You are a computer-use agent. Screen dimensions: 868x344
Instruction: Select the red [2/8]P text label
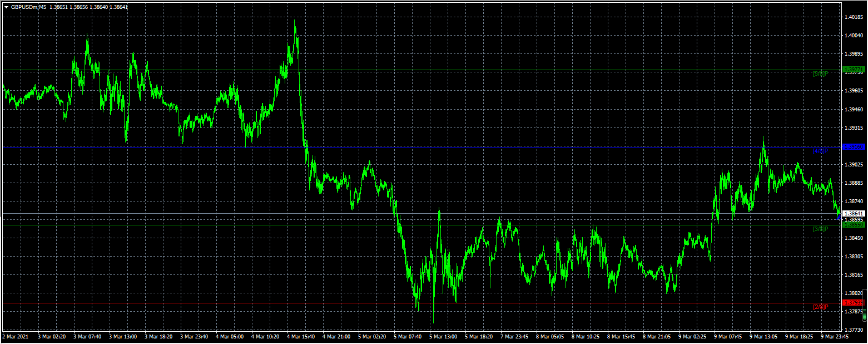[x=820, y=307]
